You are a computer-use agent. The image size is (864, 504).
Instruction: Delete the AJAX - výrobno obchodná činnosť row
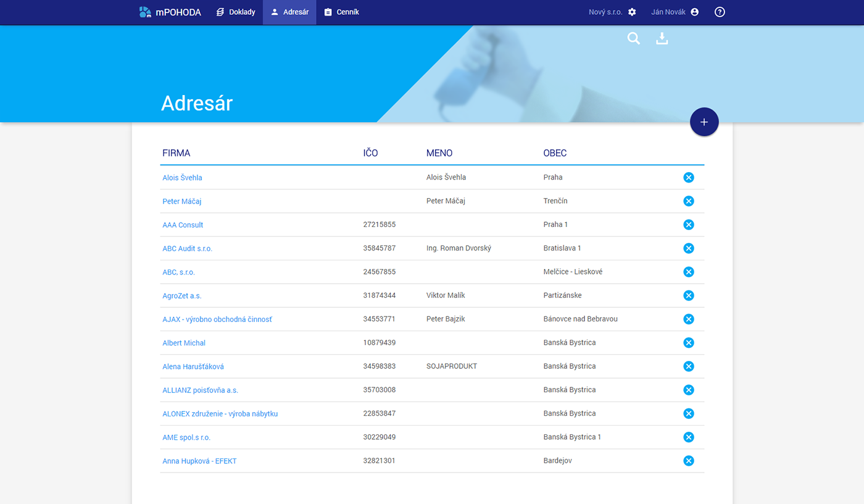coord(689,319)
